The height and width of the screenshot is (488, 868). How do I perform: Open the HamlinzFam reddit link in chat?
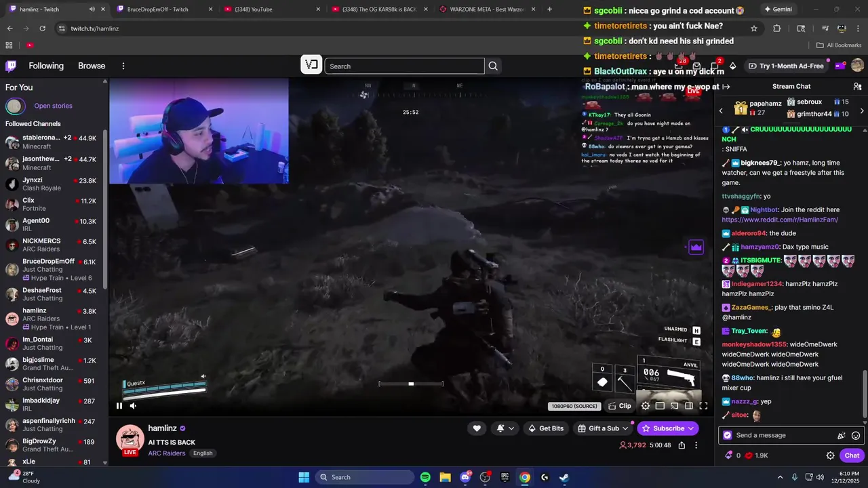pos(780,220)
